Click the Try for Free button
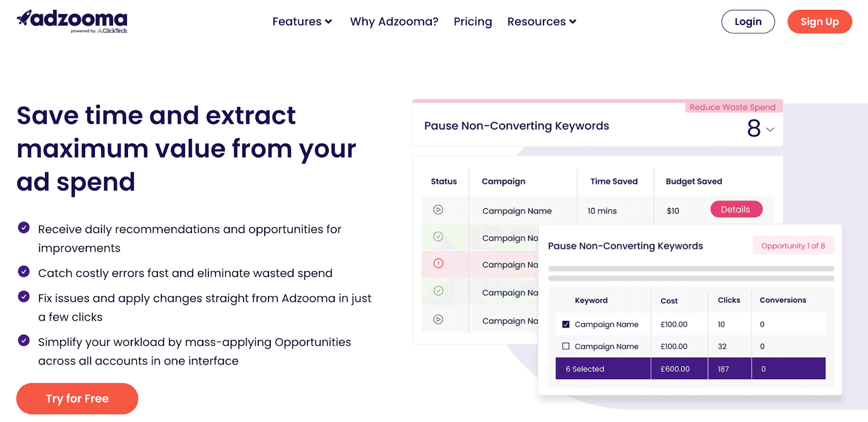This screenshot has height=422, width=868. coord(76,398)
